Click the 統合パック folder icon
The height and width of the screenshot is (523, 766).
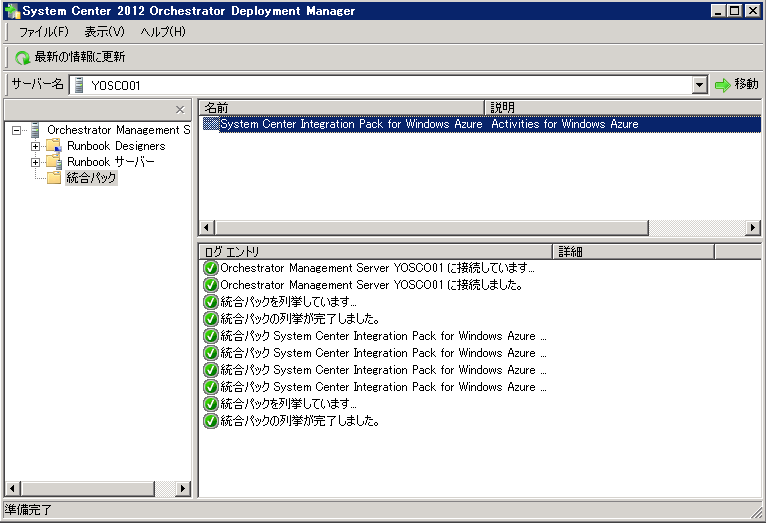54,178
